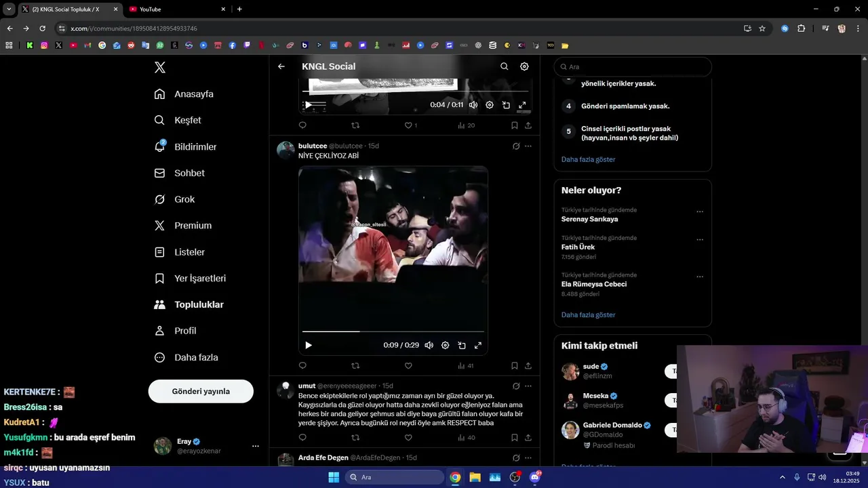Search within KNGL Social community

(504, 66)
